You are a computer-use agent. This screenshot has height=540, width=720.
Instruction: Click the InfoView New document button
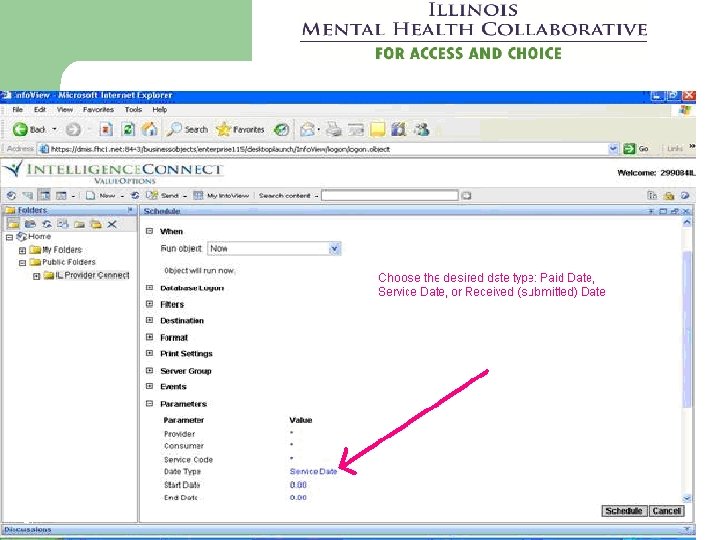click(x=101, y=196)
